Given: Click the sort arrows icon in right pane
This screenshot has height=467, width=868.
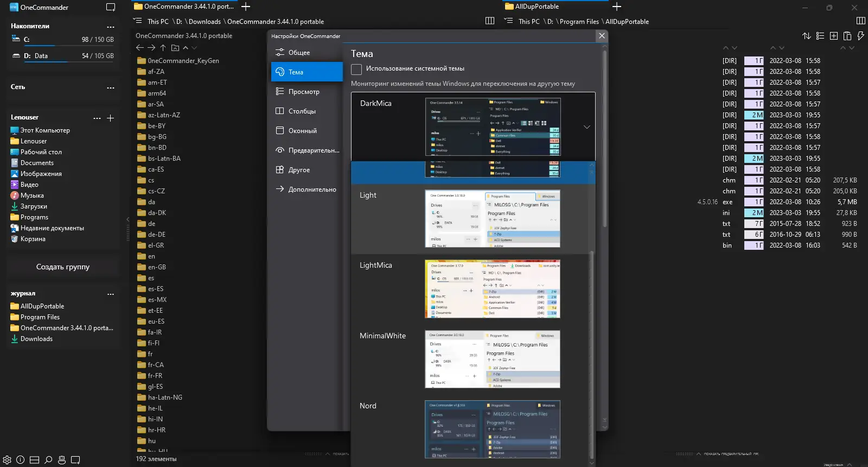Looking at the screenshot, I should [x=807, y=36].
